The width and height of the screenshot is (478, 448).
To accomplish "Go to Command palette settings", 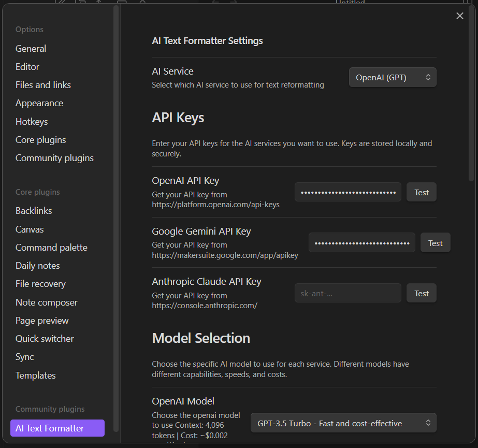I will click(51, 248).
